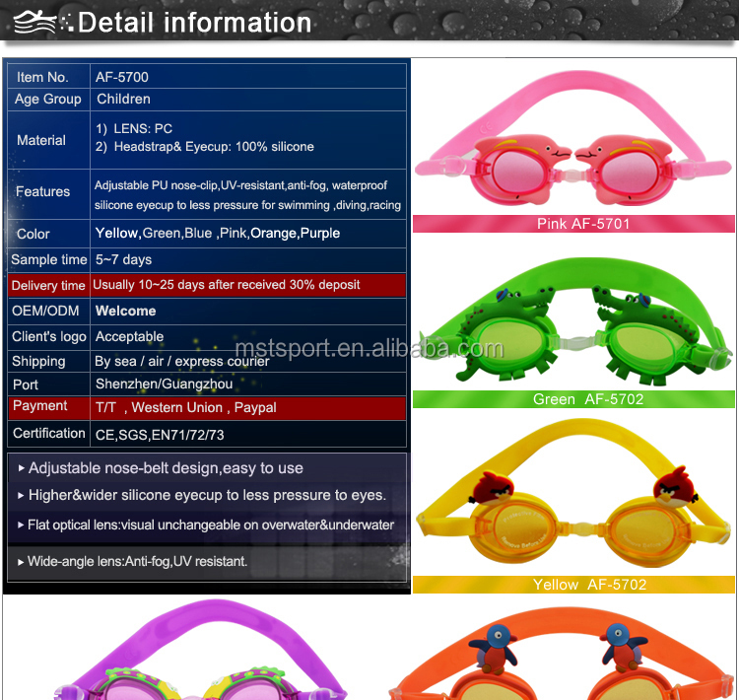Click the Pink AF-5701 label bar
The width and height of the screenshot is (739, 700).
tap(573, 224)
